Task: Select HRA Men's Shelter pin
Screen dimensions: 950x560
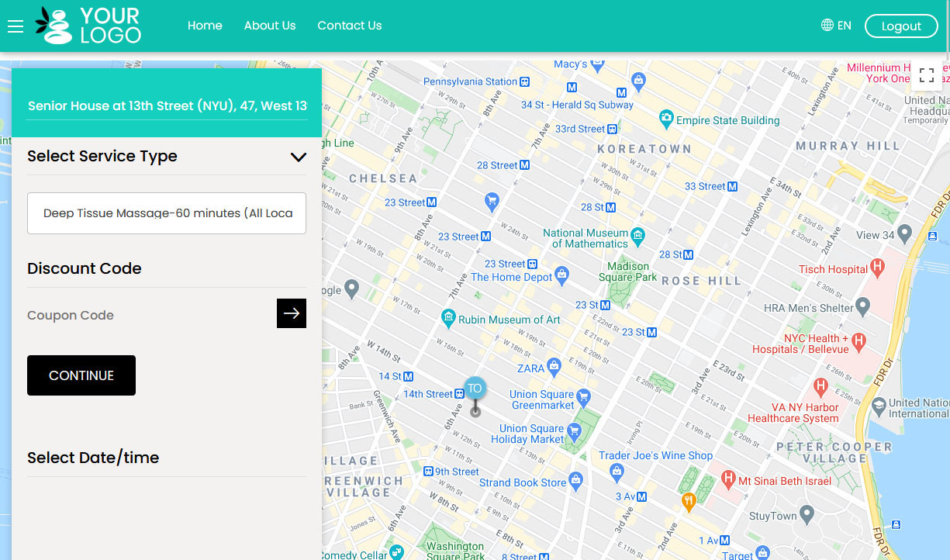Action: click(x=862, y=307)
